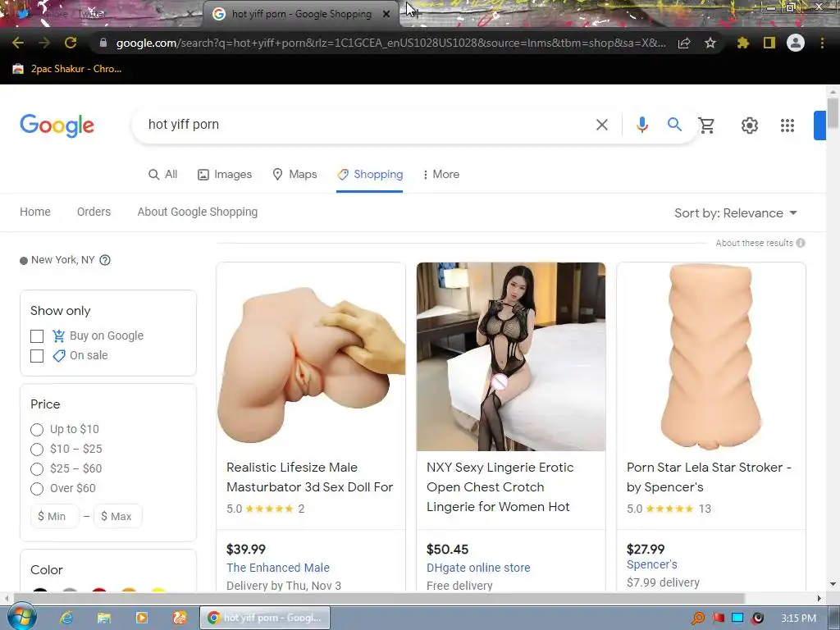Click the taskbar clock showing 3:15 PM
Screen dimensions: 840x630
799,619
